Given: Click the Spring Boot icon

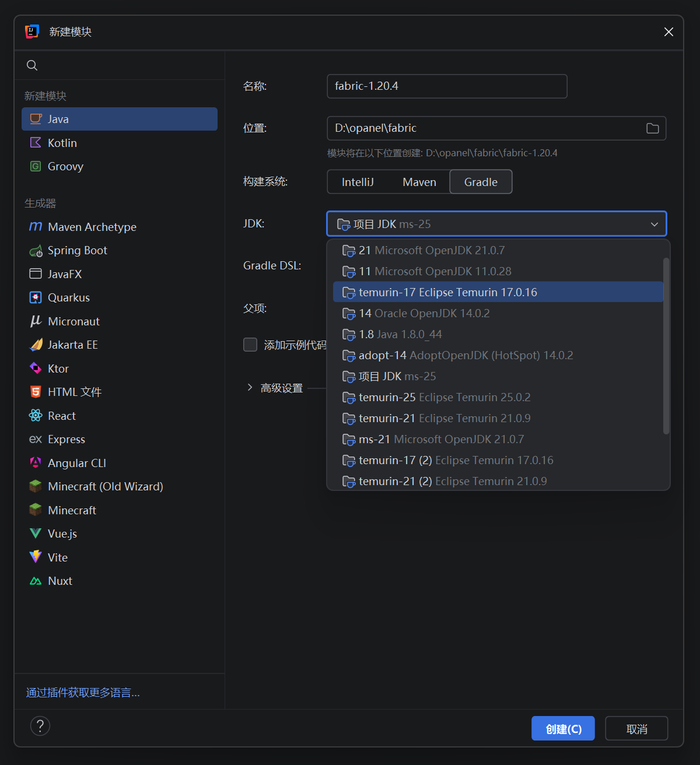Looking at the screenshot, I should coord(36,251).
